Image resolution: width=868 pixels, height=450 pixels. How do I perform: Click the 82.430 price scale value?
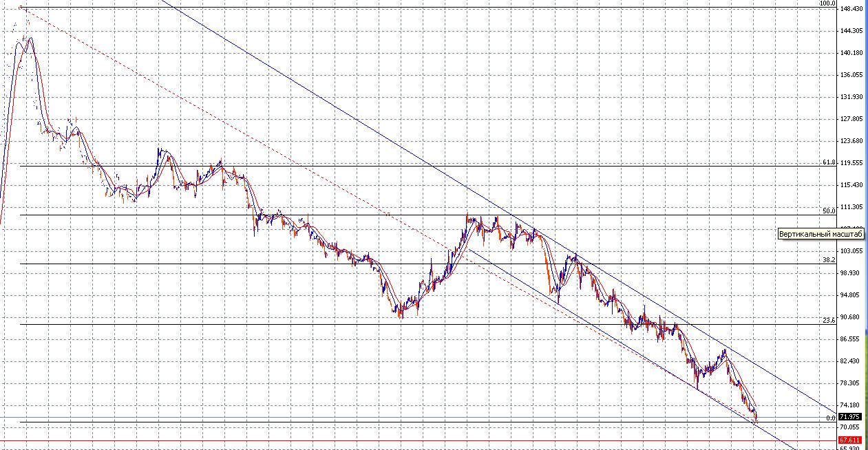[x=851, y=361]
